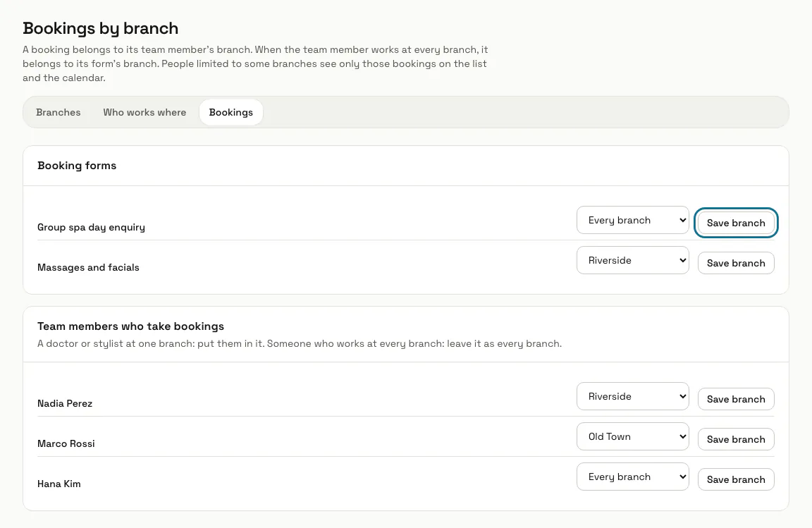Switch to the Branches tab

pos(58,113)
